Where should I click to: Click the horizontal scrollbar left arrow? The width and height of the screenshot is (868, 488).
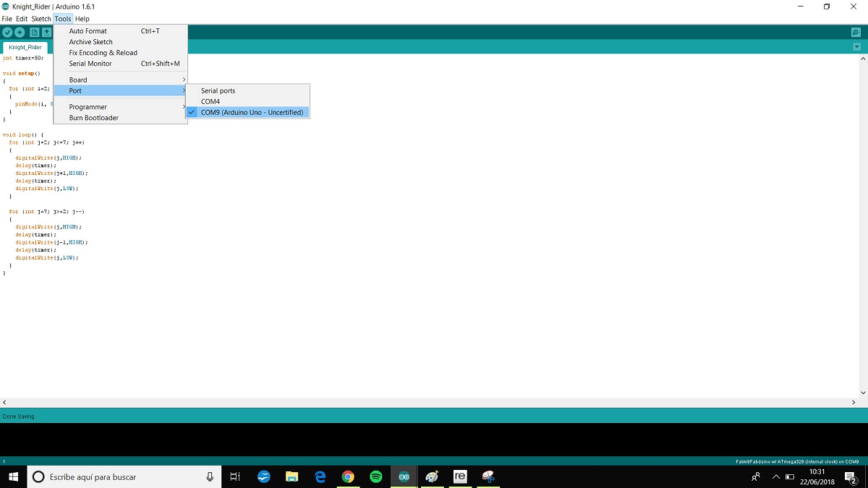click(x=4, y=402)
